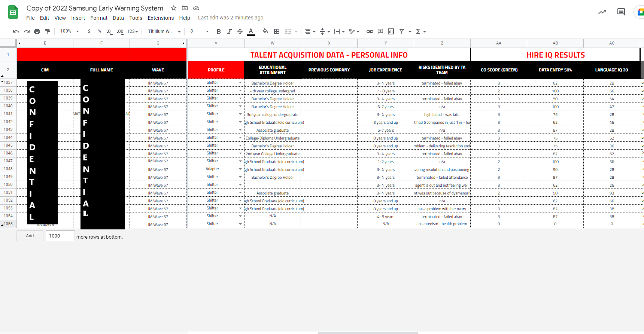Select the 'College/Diploma Undergraduate' cell
Image resolution: width=644 pixels, height=334 pixels.
point(273,138)
